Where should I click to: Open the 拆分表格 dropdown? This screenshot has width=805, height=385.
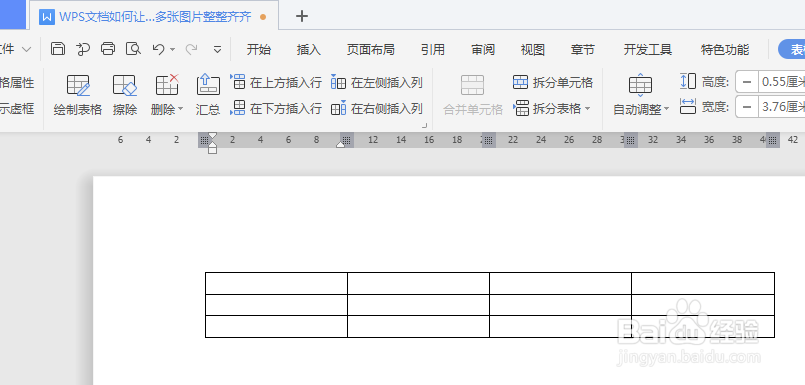point(552,108)
